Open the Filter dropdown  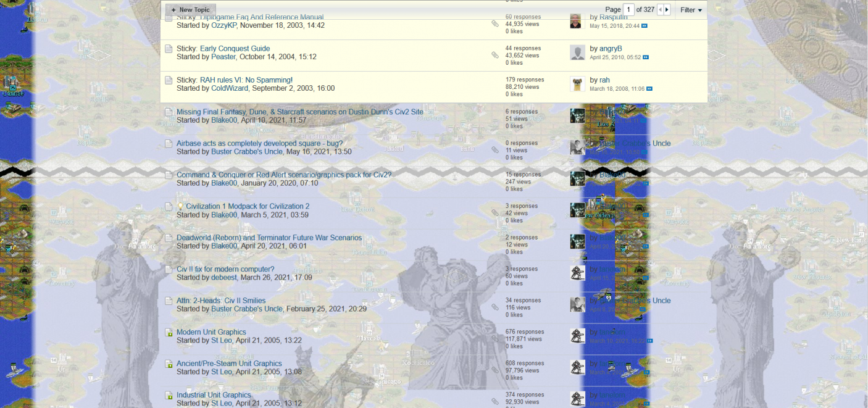(691, 10)
